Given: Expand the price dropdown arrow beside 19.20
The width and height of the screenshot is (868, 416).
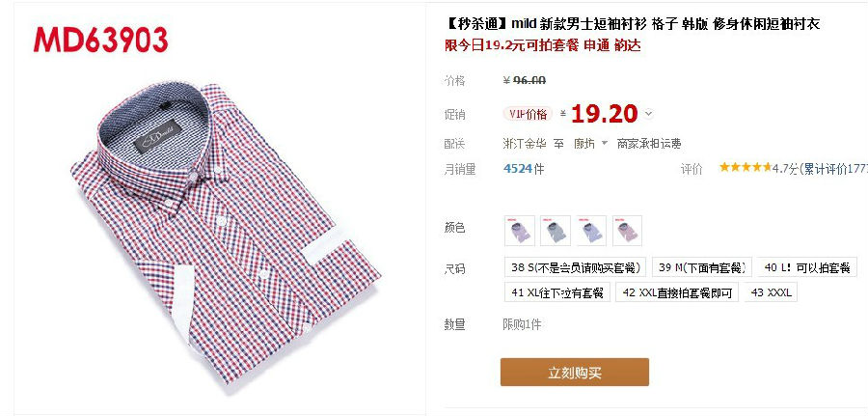Looking at the screenshot, I should coord(649,114).
